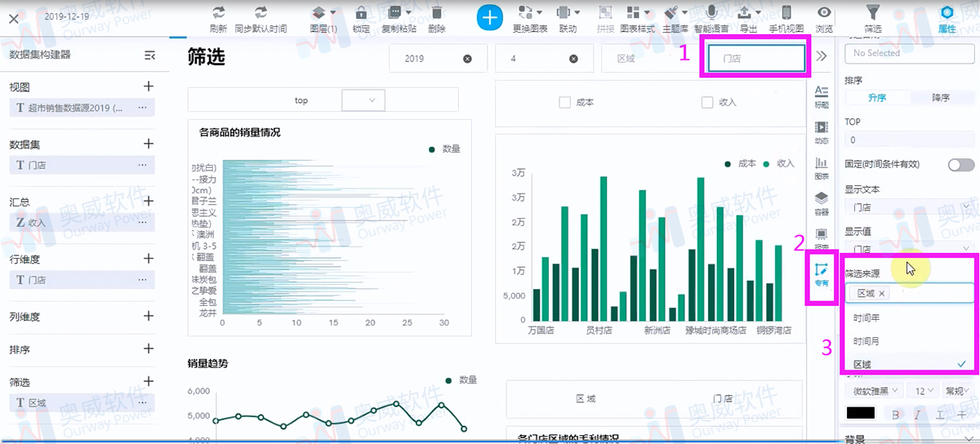Check the 成本 checkbox
Image resolution: width=980 pixels, height=444 pixels.
pyautogui.click(x=564, y=103)
